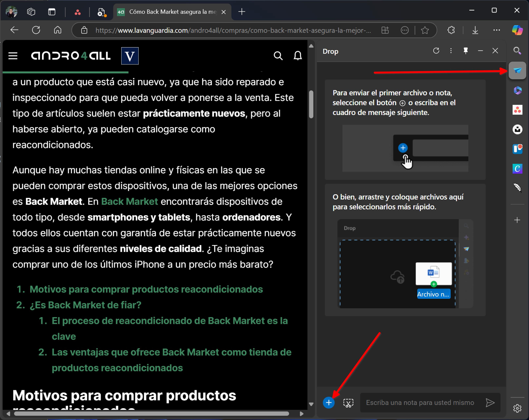Send the Drop note with arrow

[x=490, y=403]
